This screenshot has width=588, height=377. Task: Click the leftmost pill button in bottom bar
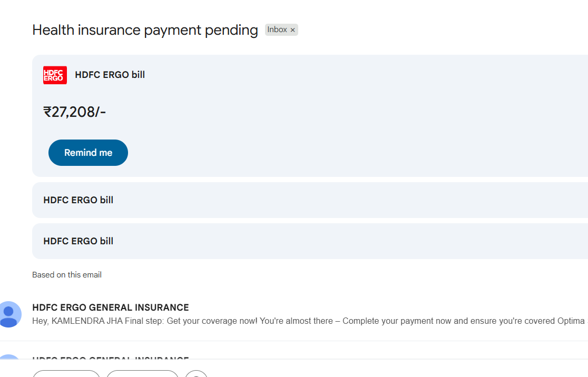[66, 373]
